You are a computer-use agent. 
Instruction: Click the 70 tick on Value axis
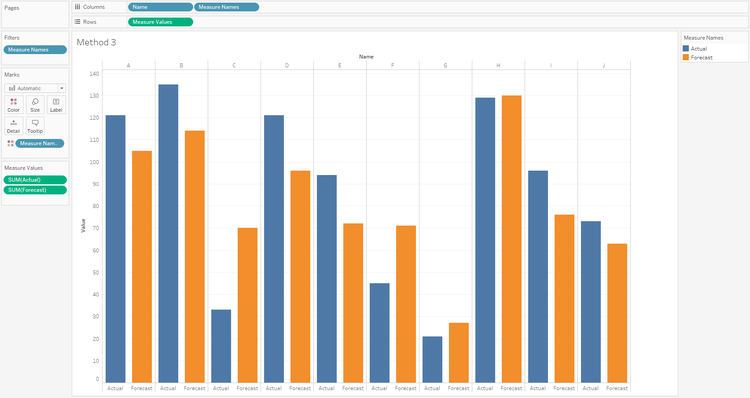[x=96, y=228]
